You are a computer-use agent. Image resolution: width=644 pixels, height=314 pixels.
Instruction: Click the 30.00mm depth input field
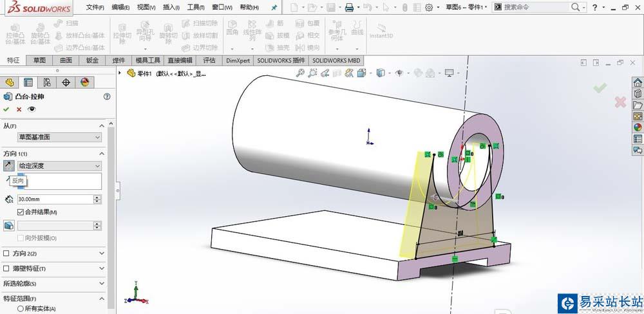(x=55, y=199)
